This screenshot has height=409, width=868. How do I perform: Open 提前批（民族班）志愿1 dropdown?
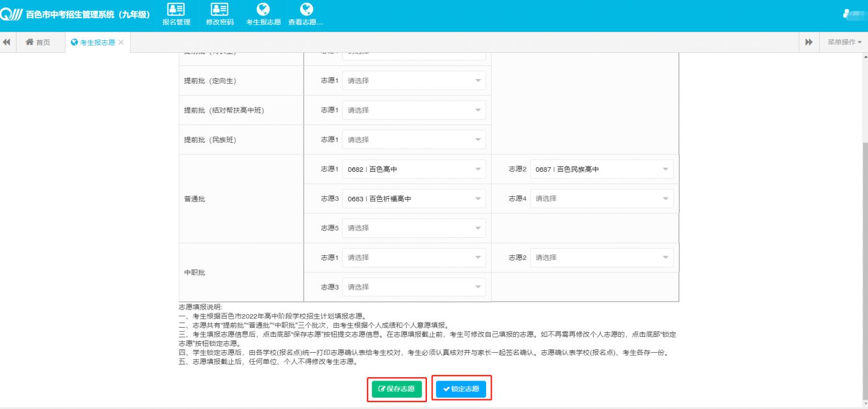coord(414,140)
